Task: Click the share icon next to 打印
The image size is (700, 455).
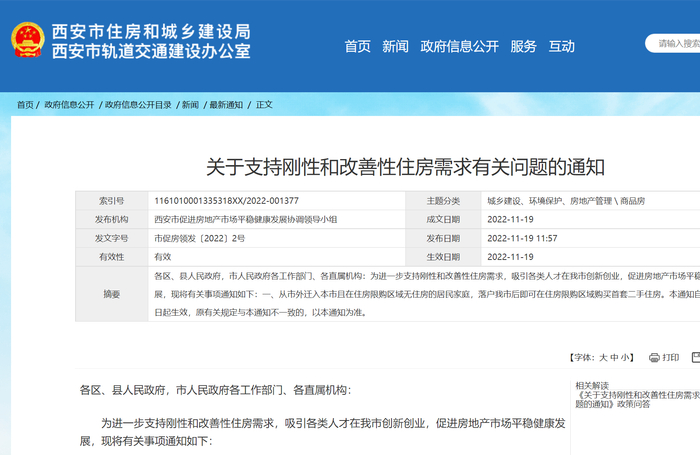Action: 696,357
